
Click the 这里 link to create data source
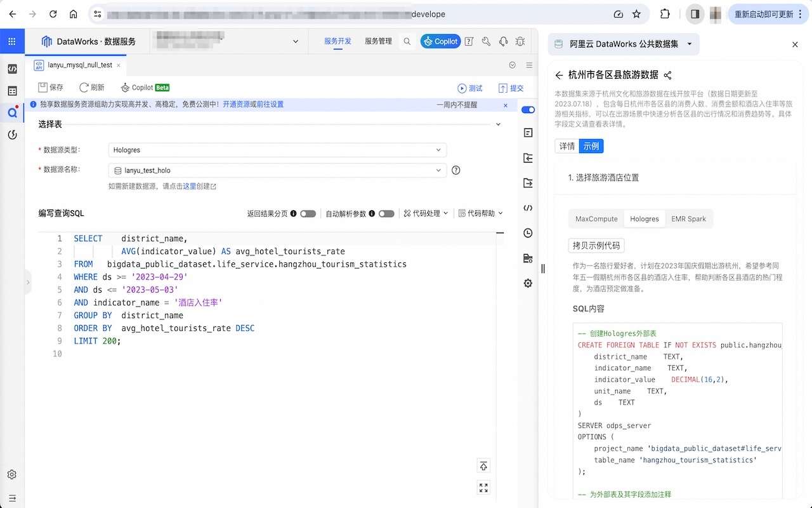190,186
